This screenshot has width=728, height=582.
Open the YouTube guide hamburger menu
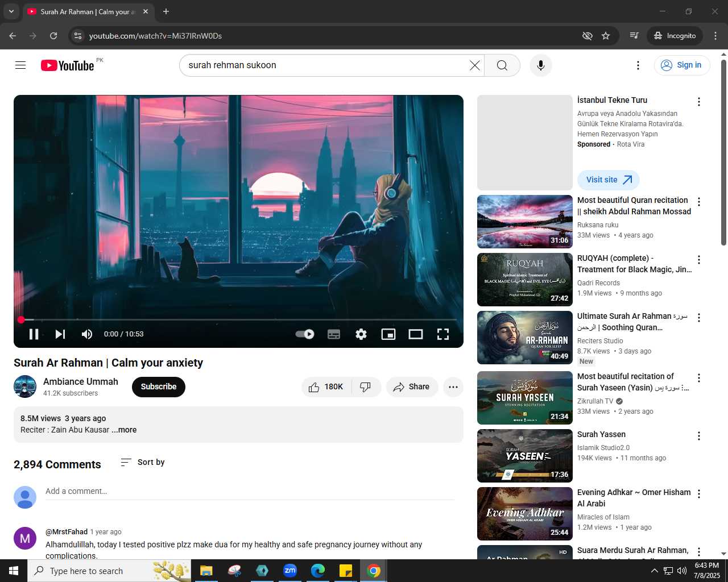[x=20, y=65]
